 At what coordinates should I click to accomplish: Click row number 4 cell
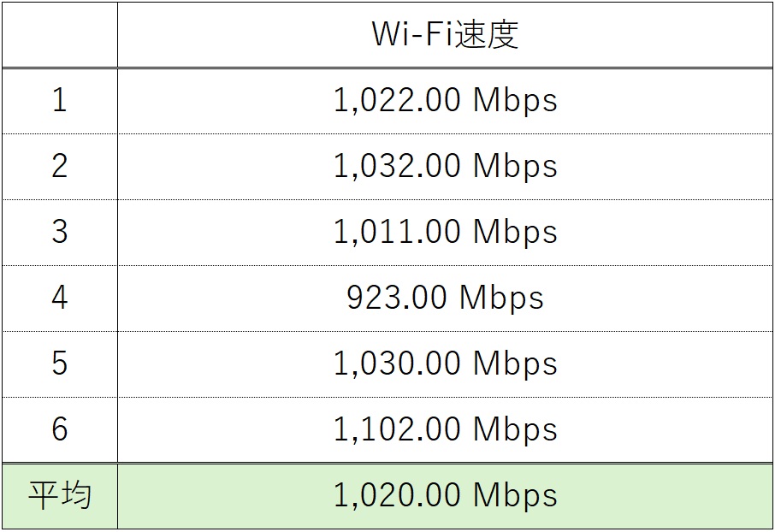click(59, 298)
